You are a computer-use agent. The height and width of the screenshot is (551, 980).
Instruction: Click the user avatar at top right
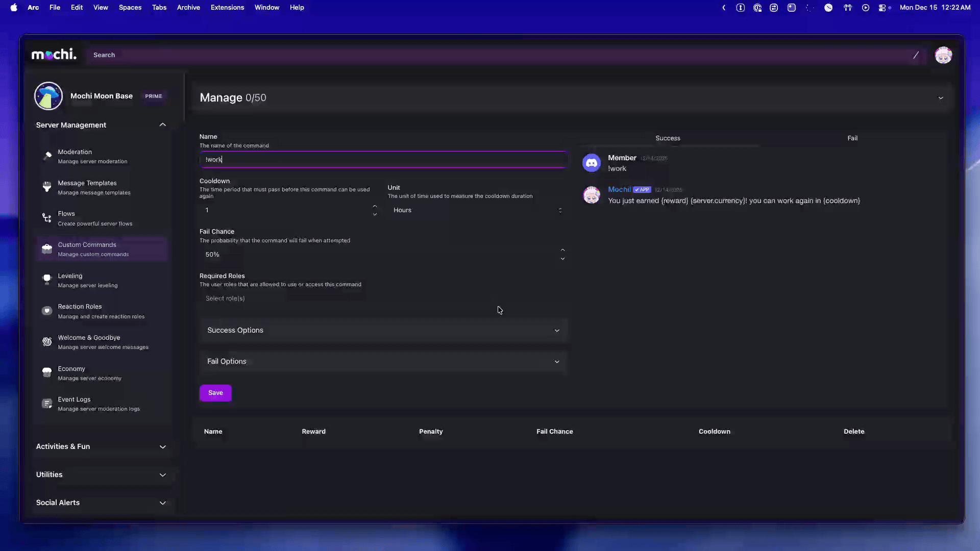[943, 55]
